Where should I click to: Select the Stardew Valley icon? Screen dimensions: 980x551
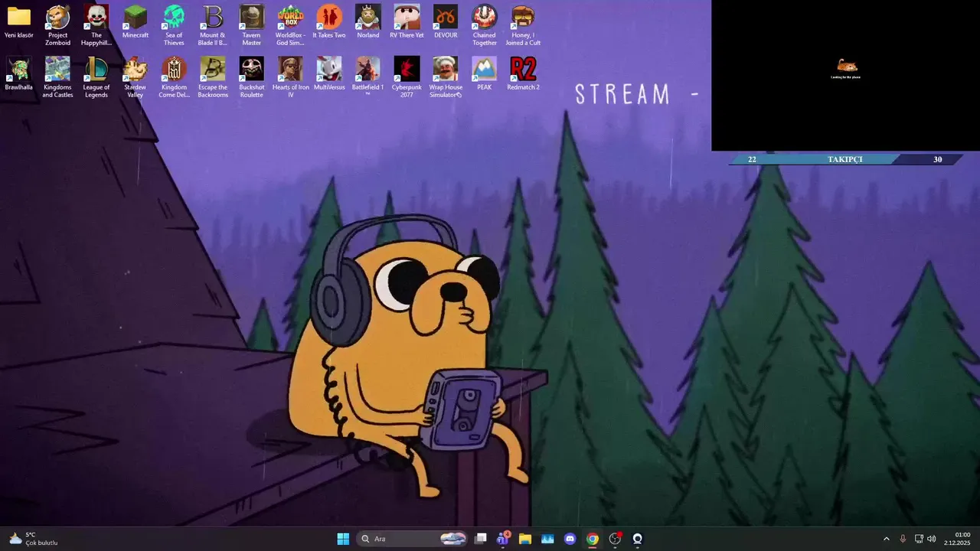click(x=136, y=77)
